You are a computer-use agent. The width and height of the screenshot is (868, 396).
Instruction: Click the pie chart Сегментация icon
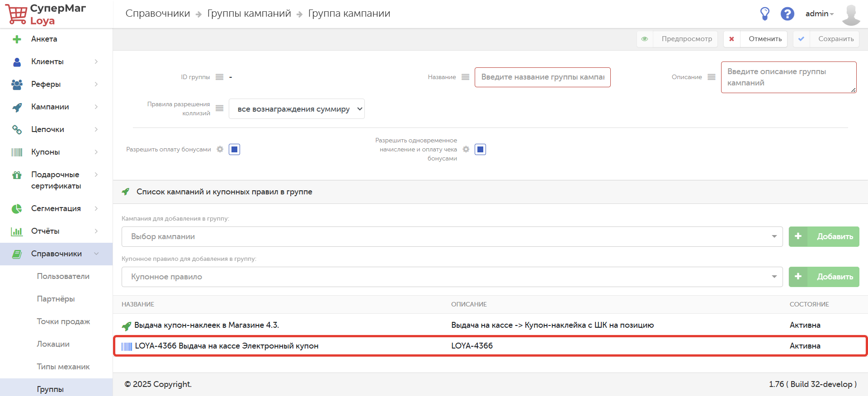pyautogui.click(x=17, y=208)
